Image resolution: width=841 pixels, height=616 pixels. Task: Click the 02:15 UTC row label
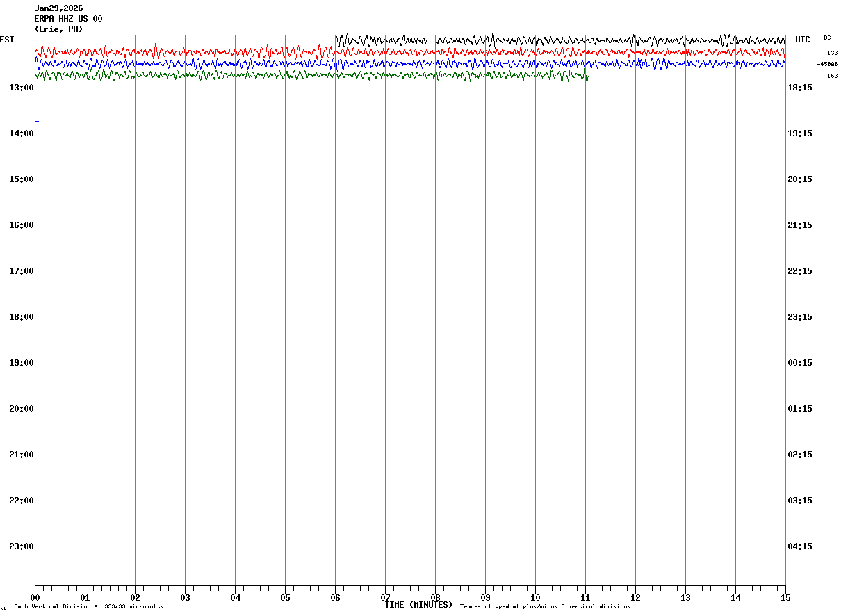pyautogui.click(x=800, y=454)
